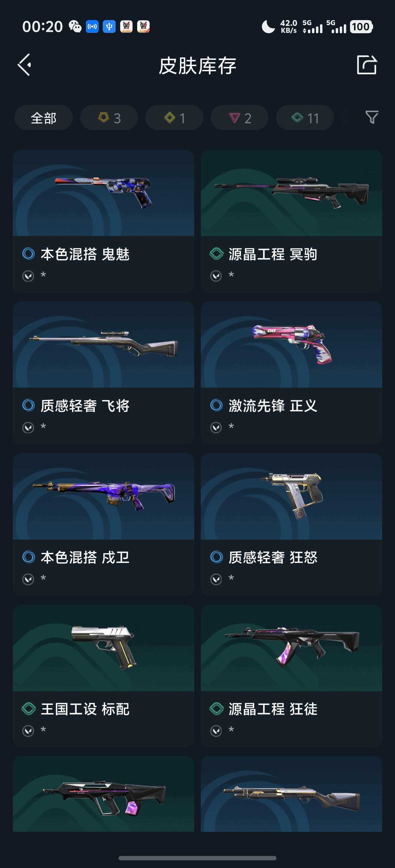
Task: Open the share icon at top right
Action: coord(366,65)
